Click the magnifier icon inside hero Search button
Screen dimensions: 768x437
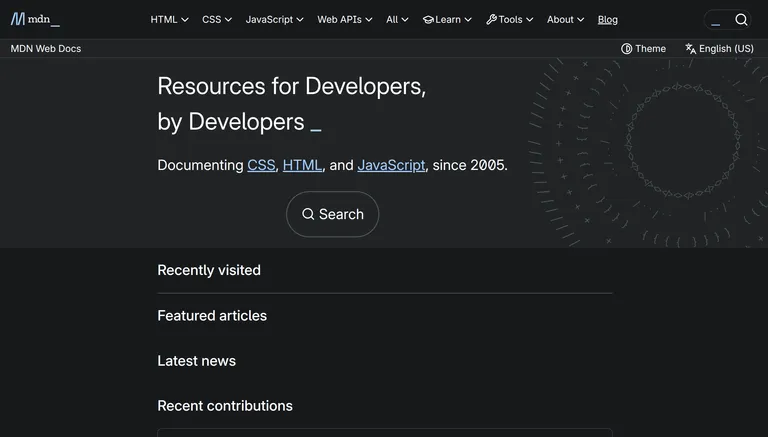click(x=308, y=214)
